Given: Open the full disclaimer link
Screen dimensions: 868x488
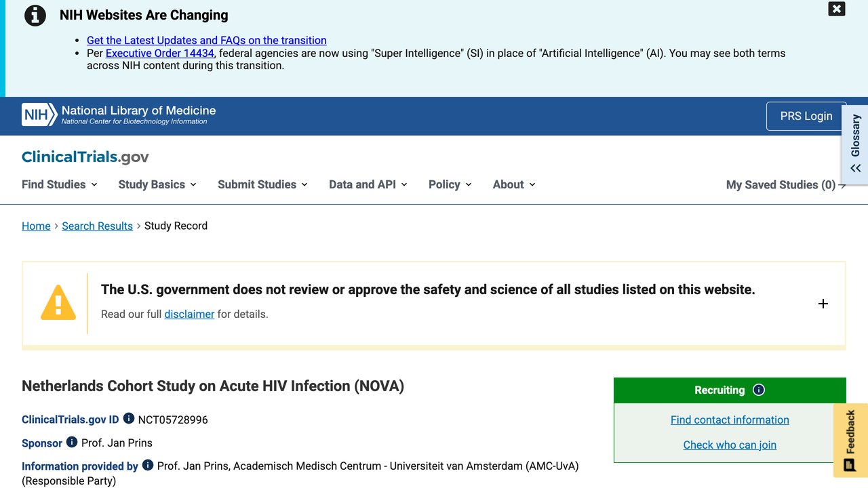Looking at the screenshot, I should tap(189, 314).
